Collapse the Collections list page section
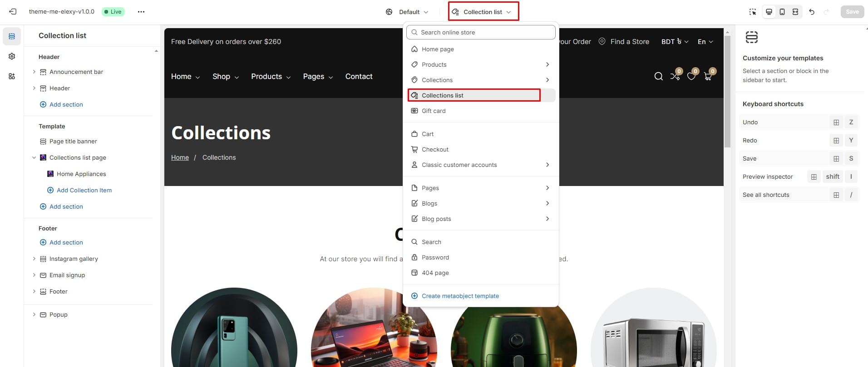This screenshot has height=367, width=868. pyautogui.click(x=34, y=157)
